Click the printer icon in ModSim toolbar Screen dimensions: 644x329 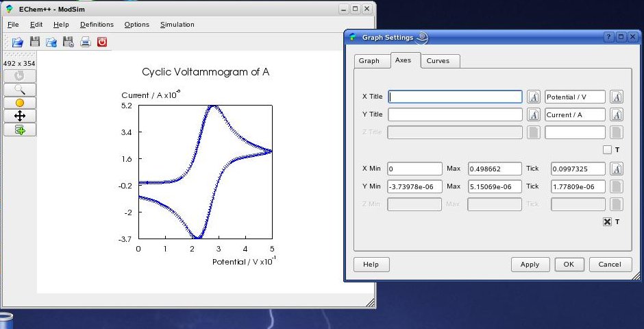point(86,42)
